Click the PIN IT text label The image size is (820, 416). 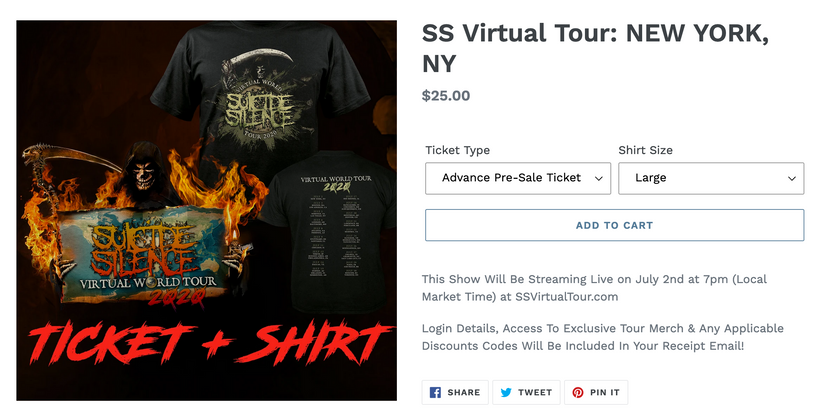[605, 392]
